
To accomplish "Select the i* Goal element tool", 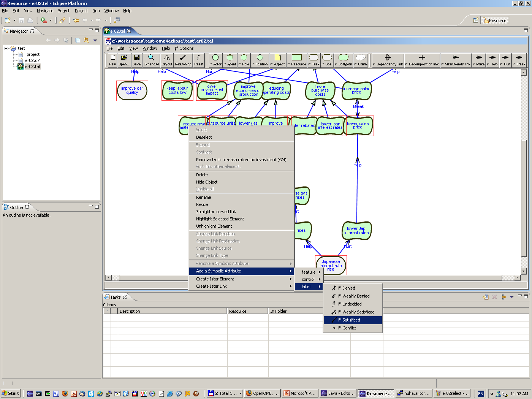I will pyautogui.click(x=327, y=60).
